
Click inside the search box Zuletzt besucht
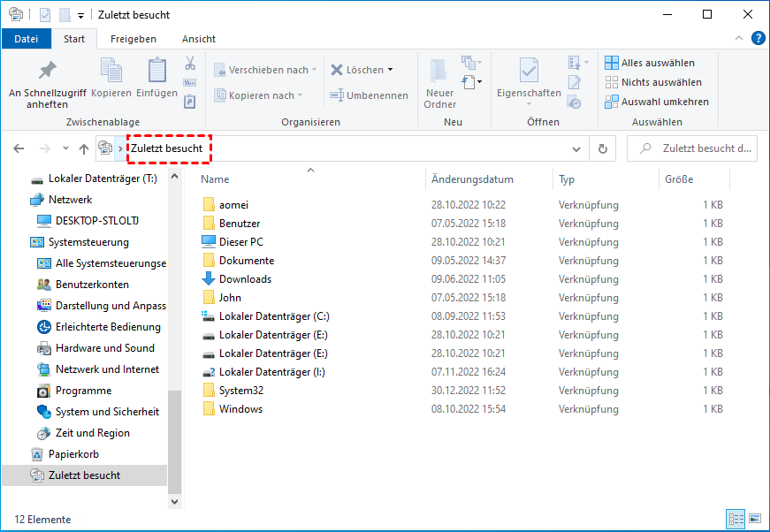pos(692,148)
